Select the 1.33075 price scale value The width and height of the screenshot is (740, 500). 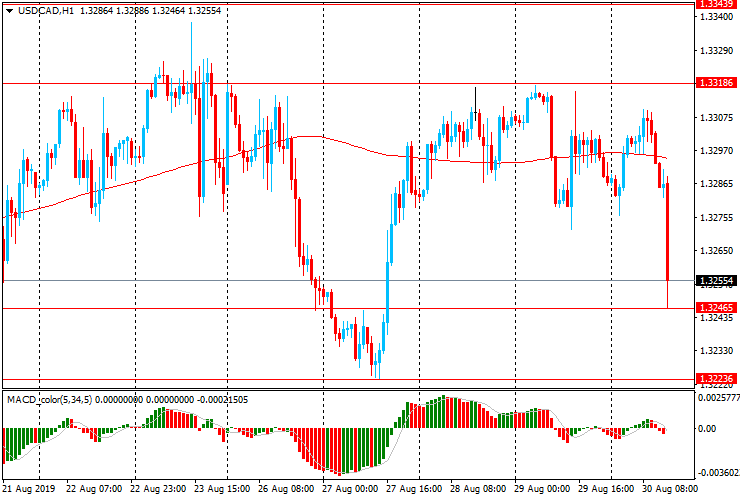[717, 117]
